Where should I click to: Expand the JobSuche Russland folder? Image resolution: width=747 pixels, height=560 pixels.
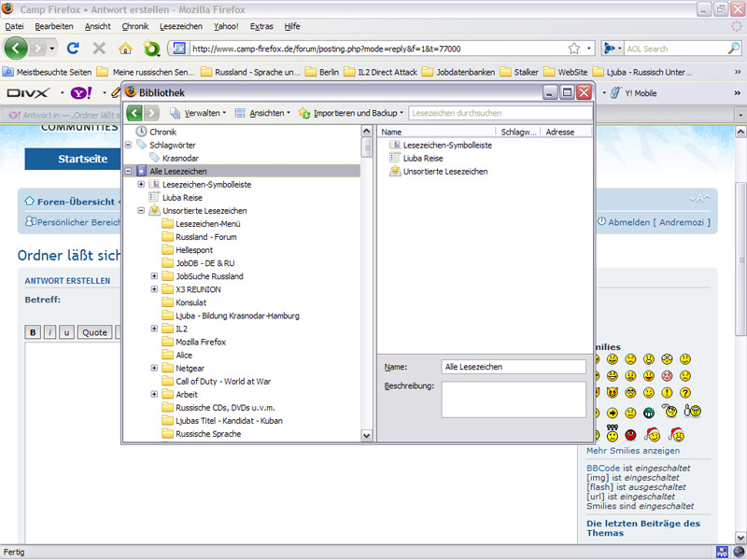point(154,276)
